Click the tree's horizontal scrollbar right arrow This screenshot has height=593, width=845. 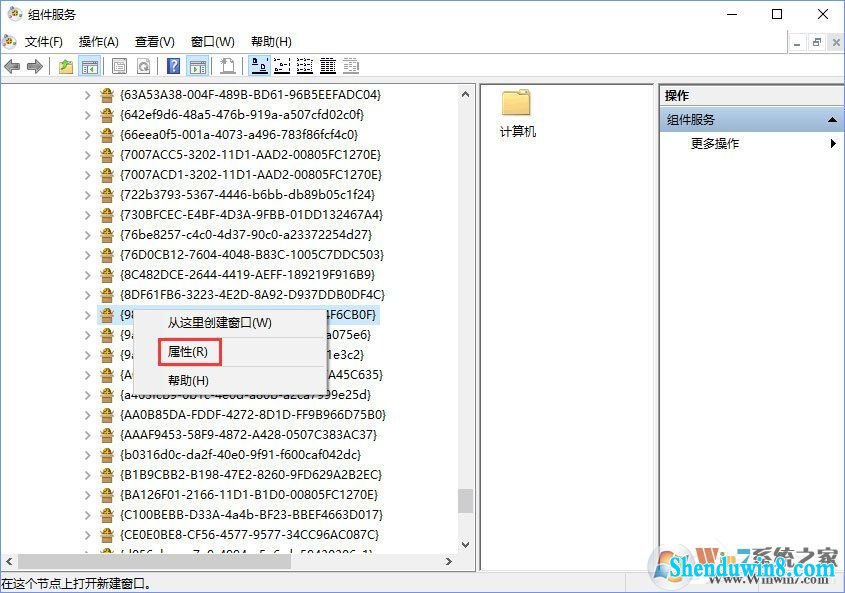(449, 562)
